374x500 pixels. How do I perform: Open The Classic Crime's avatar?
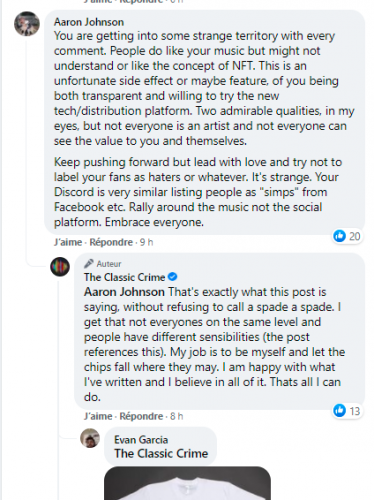60,267
